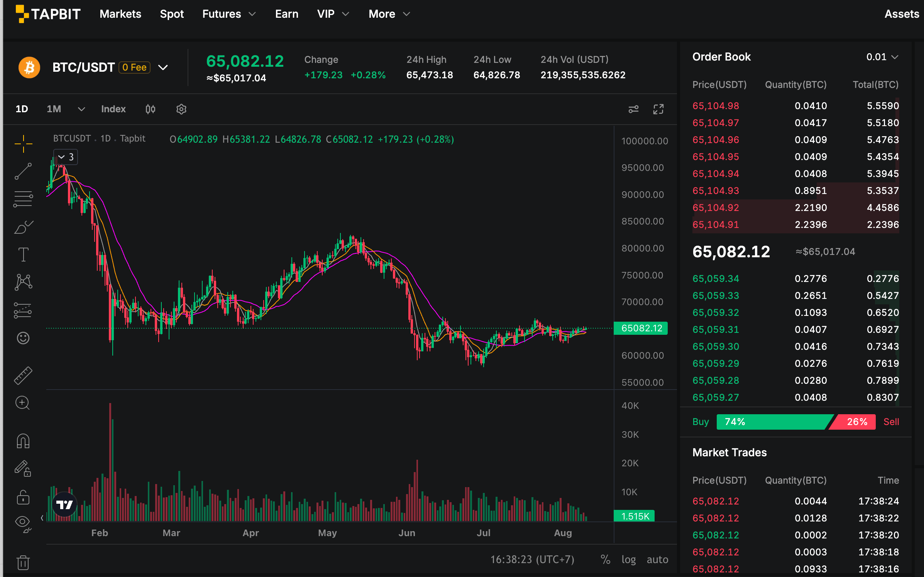Click the 1.515K volume axis label
The height and width of the screenshot is (577, 924).
634,516
